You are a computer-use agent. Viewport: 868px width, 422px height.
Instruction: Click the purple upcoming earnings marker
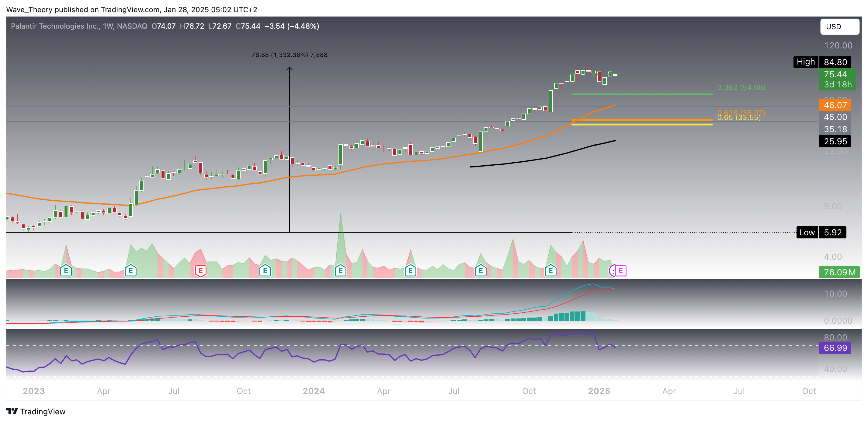pos(620,271)
